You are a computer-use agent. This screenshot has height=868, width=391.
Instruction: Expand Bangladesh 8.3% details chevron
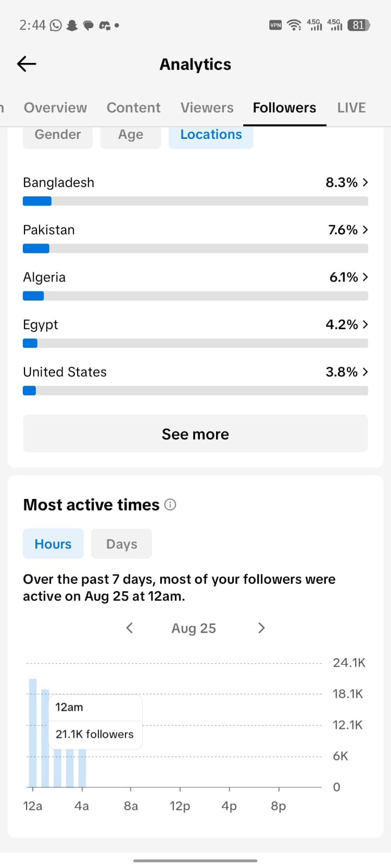pyautogui.click(x=365, y=182)
